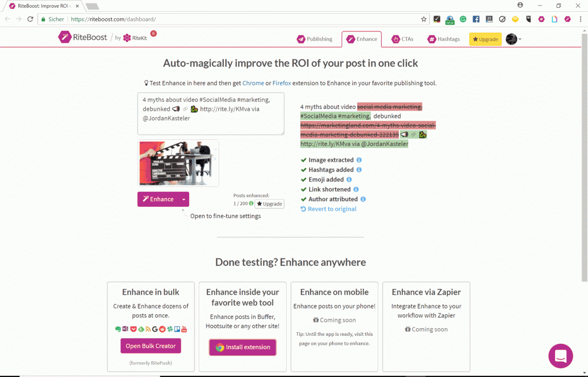588x377 pixels.
Task: Select the Enhance tab
Action: [362, 39]
